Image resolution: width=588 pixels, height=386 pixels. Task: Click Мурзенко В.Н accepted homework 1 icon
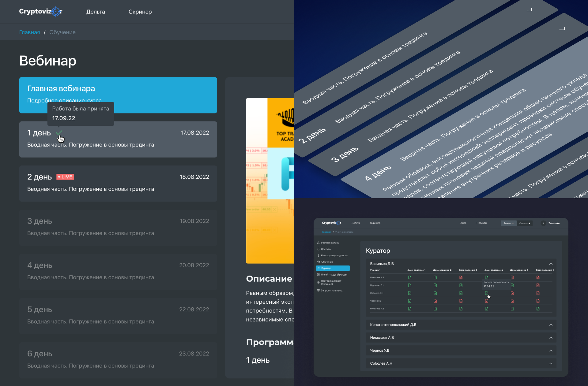pyautogui.click(x=409, y=285)
